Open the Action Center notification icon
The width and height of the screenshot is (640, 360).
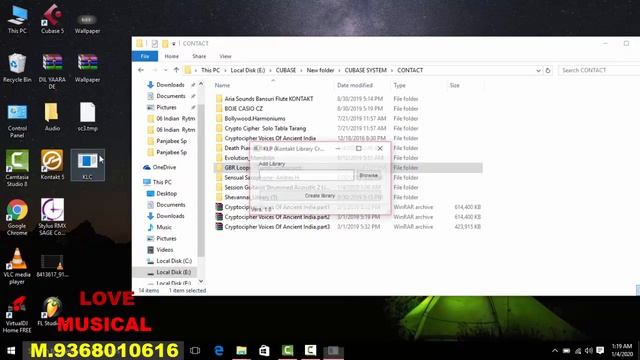click(600, 351)
